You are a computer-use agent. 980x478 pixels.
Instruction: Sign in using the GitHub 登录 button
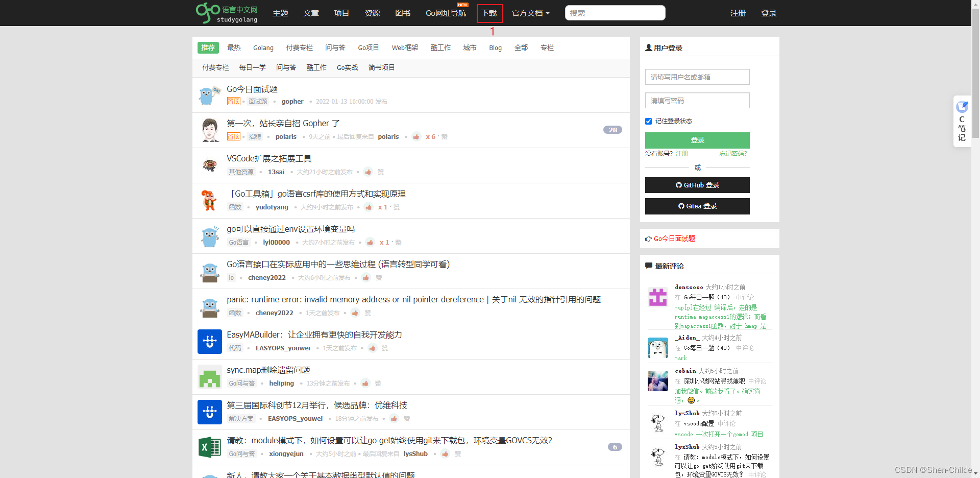point(697,185)
